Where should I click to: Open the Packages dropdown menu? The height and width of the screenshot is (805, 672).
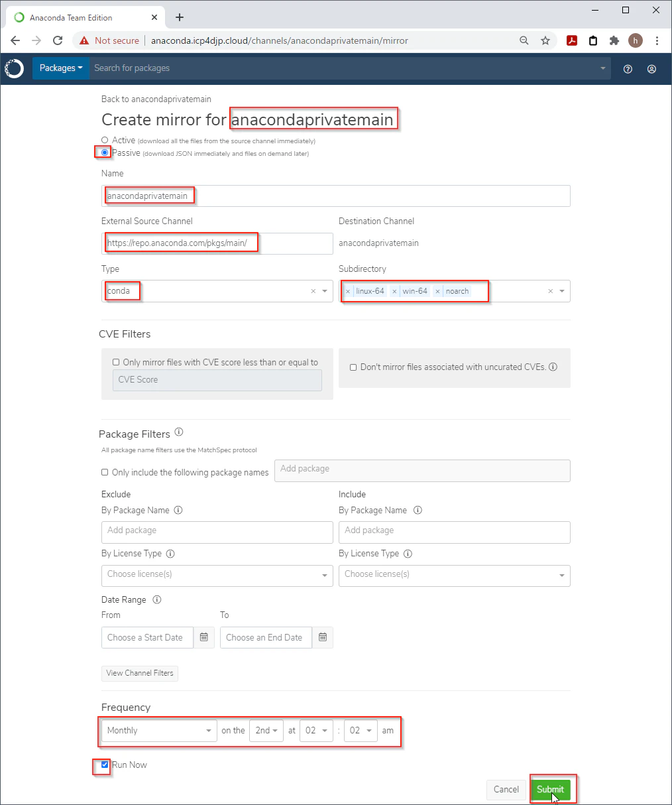(x=61, y=68)
